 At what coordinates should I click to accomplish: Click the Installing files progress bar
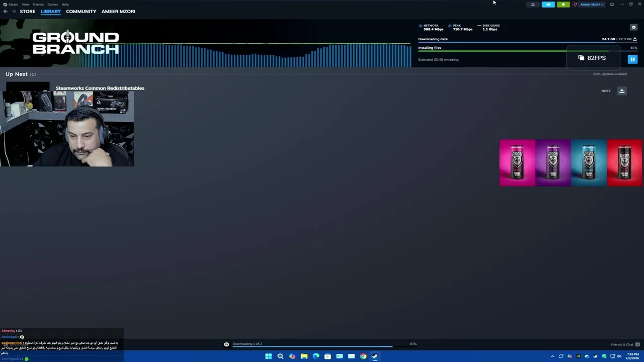click(x=527, y=51)
